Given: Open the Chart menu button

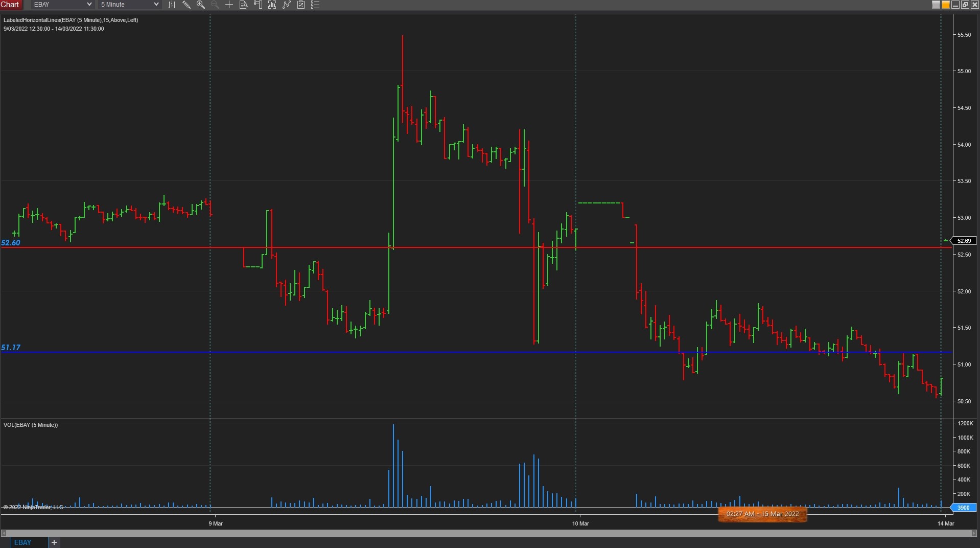Looking at the screenshot, I should tap(10, 5).
